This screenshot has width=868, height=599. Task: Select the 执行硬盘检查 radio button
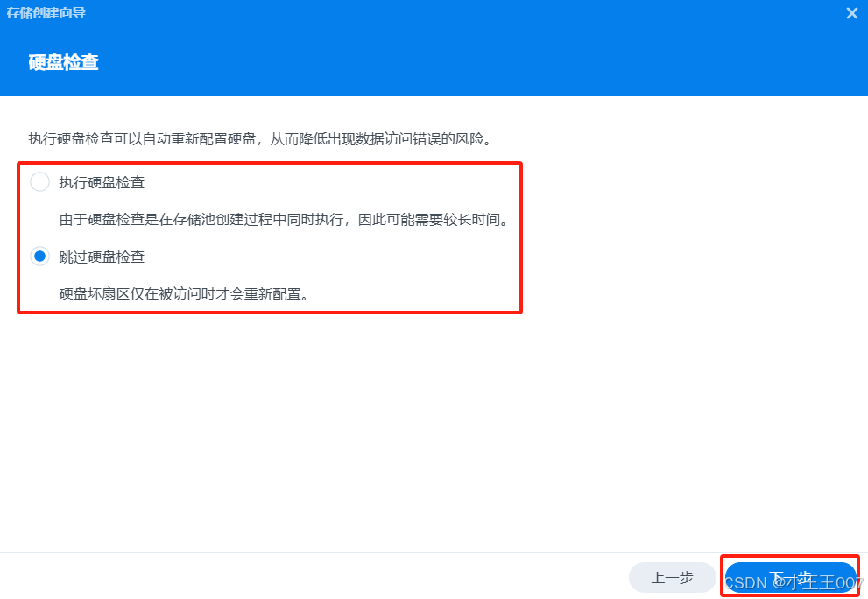click(40, 182)
